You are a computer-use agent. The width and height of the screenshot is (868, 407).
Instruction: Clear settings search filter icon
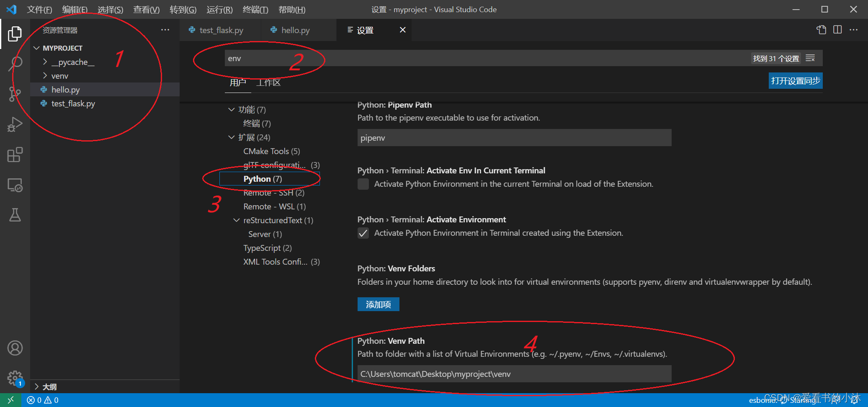(x=811, y=58)
